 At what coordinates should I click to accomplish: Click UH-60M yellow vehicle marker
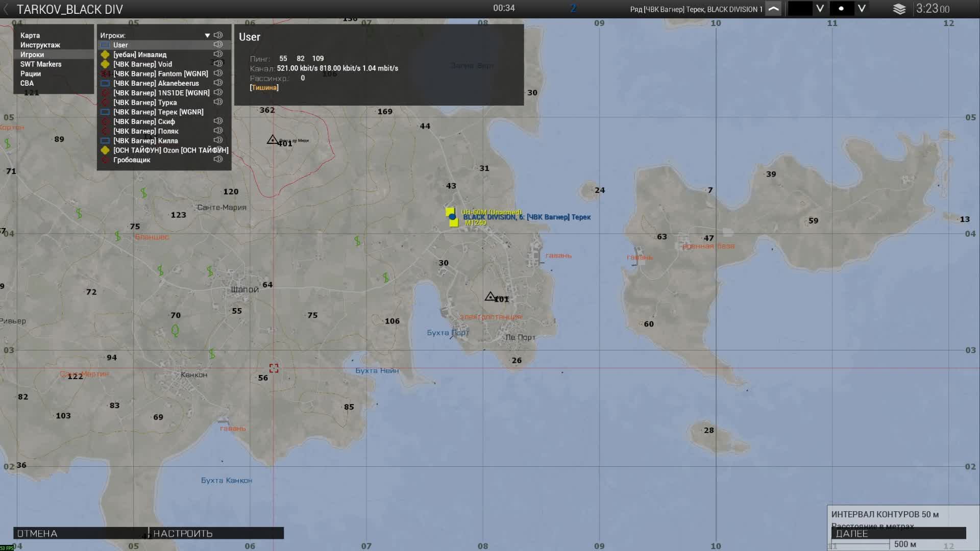tap(450, 211)
